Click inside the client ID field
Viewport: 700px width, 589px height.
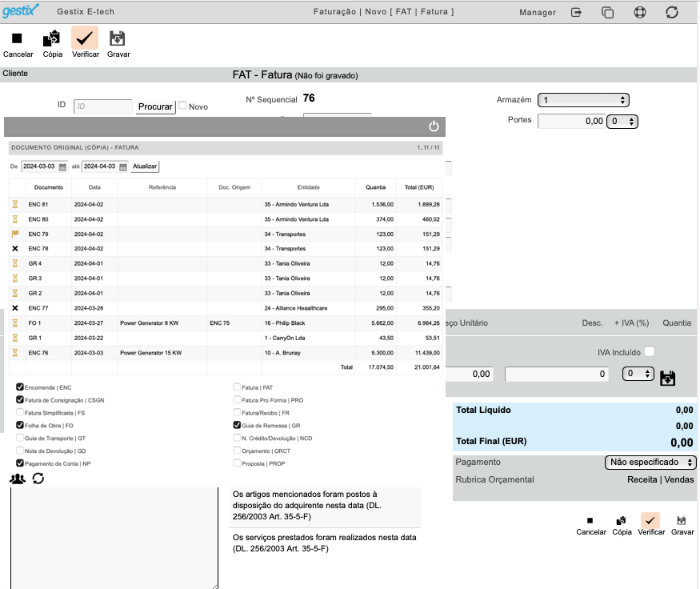point(102,106)
